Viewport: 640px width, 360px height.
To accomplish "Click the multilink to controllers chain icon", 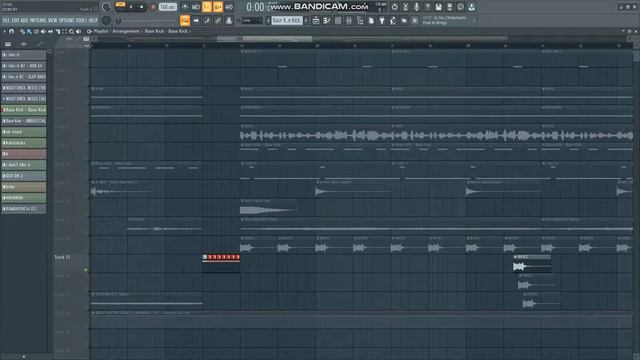I will 218,20.
